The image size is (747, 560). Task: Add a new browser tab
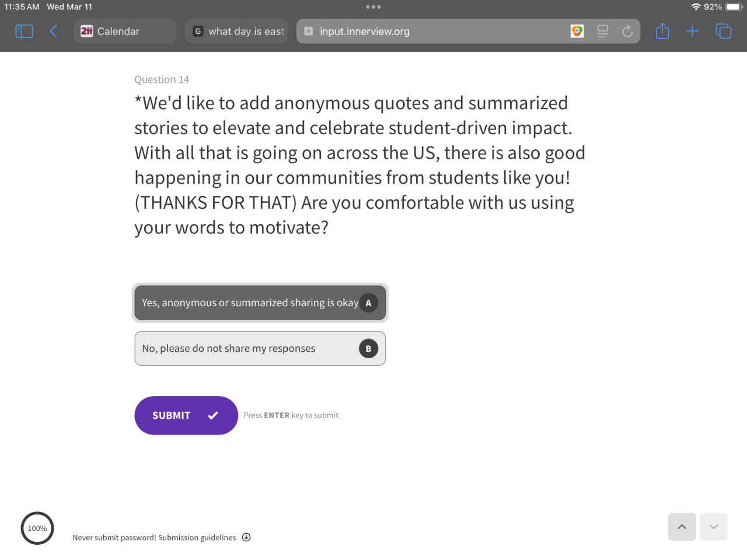693,32
